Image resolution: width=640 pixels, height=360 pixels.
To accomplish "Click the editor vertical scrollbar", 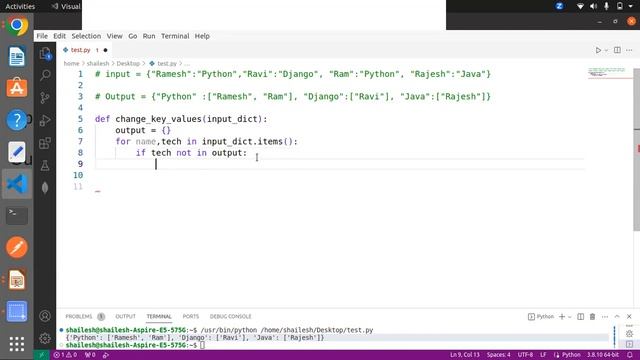I will 637,150.
